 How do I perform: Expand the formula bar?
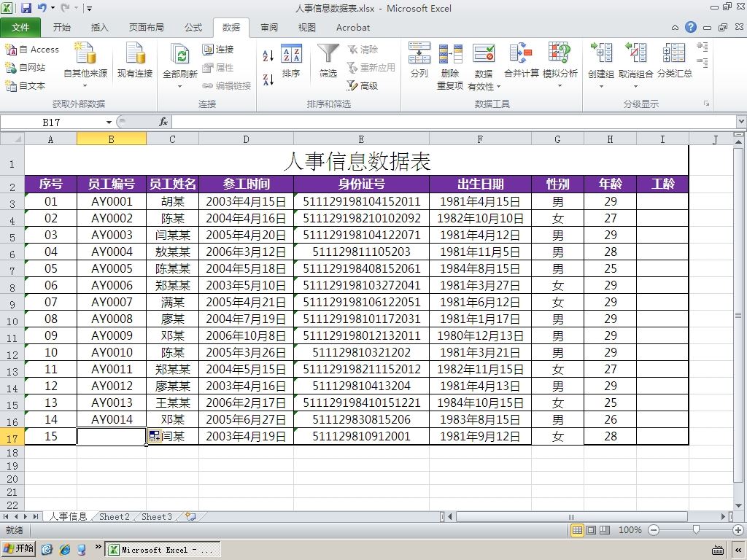741,122
